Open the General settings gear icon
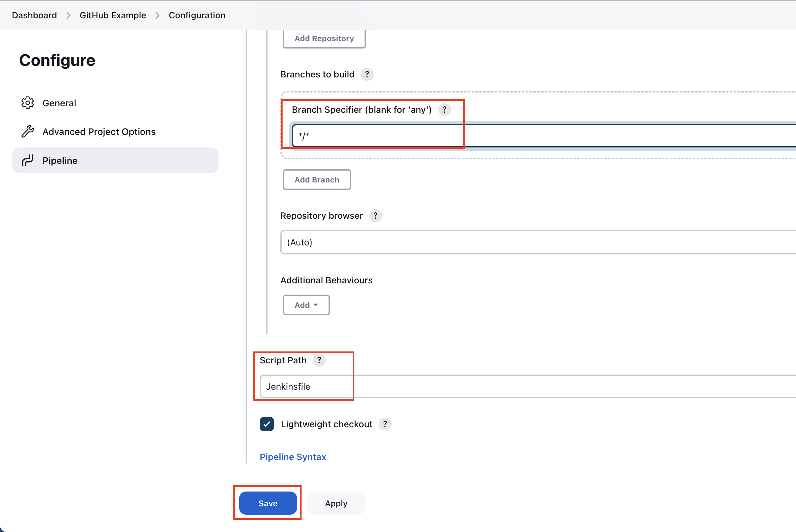This screenshot has height=532, width=796. [x=28, y=103]
